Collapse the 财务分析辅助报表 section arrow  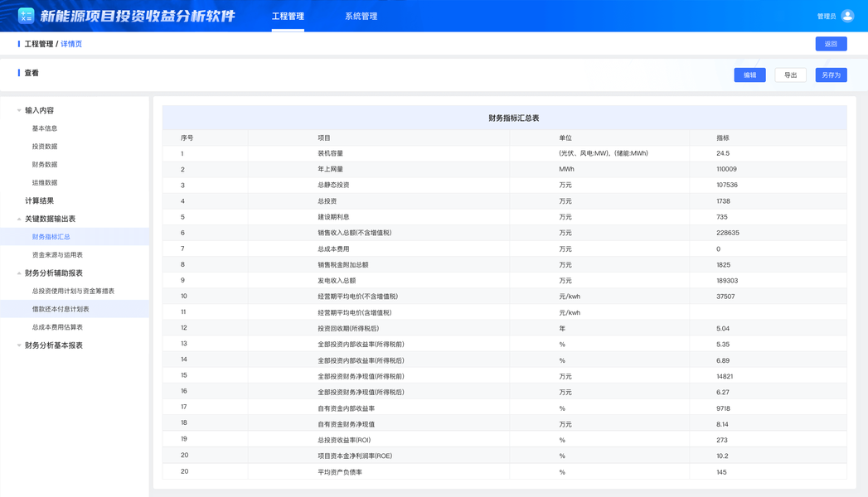pos(19,273)
